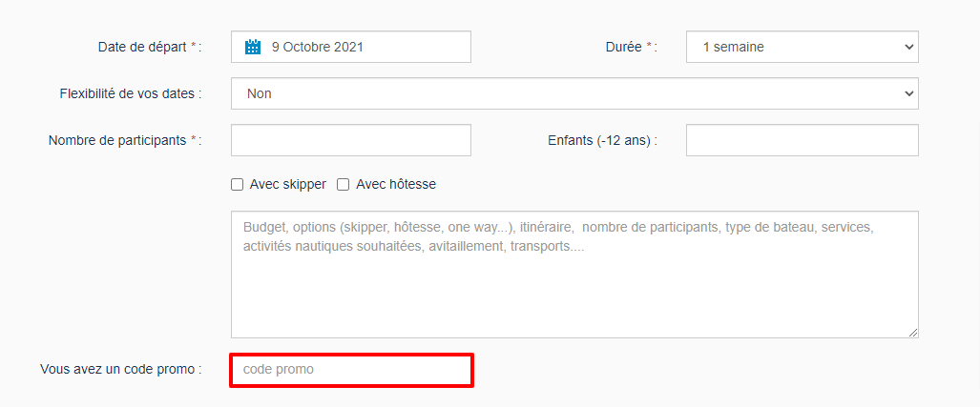Click inside the Budget, options comments textarea

tap(574, 275)
